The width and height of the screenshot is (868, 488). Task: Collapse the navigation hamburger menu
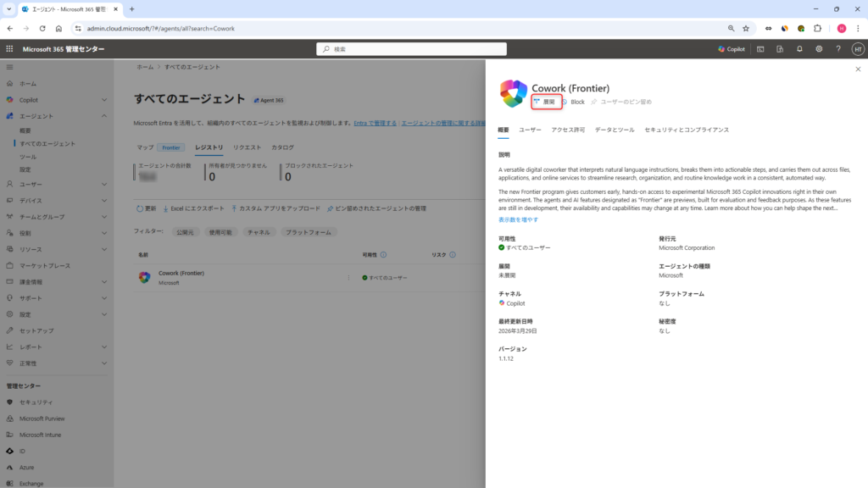[10, 66]
